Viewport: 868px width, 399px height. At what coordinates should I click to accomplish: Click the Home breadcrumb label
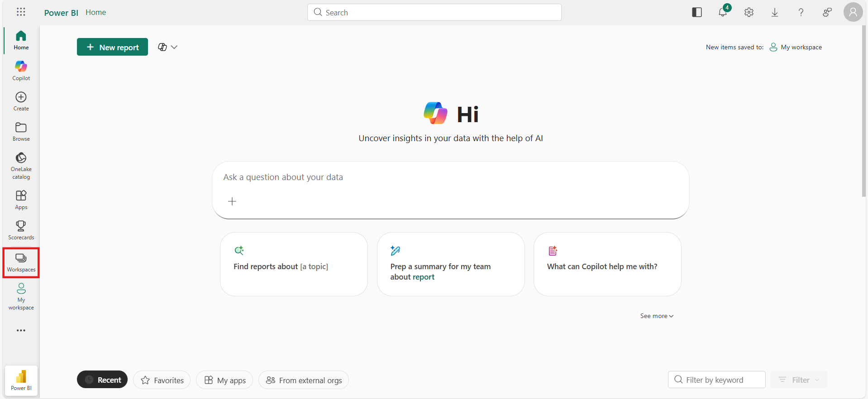[x=96, y=12]
